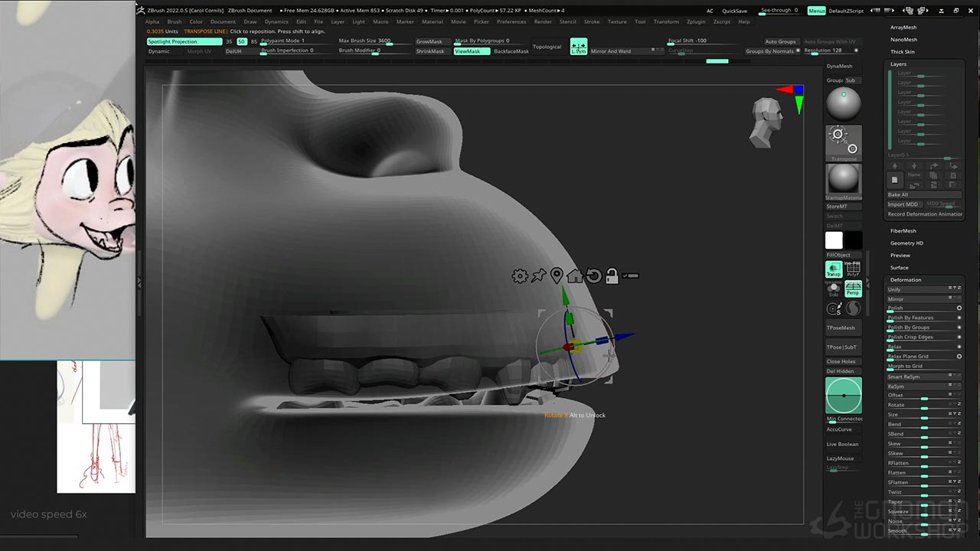980x551 pixels.
Task: Open the StartupMaterial sphere thumbnail
Action: point(843,179)
